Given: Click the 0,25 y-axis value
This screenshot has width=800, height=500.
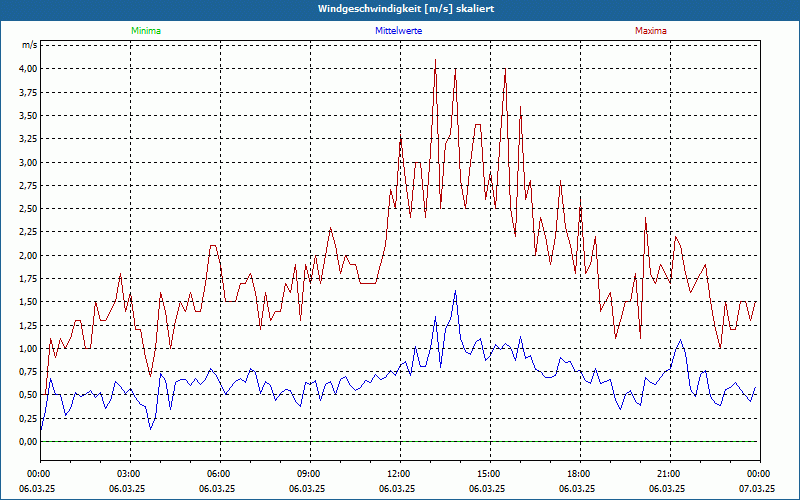Looking at the screenshot, I should point(28,418).
